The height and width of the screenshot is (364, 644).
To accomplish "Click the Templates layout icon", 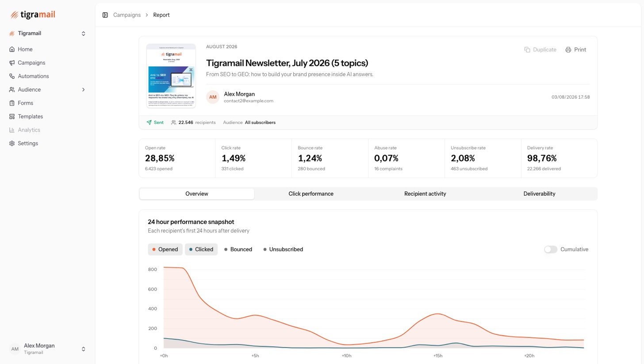I will pyautogui.click(x=12, y=116).
